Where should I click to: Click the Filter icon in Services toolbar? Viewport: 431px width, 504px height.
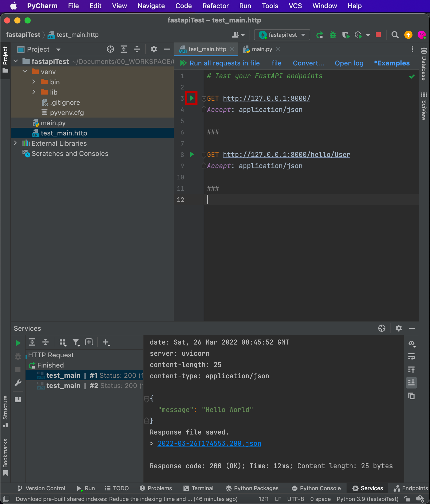pyautogui.click(x=76, y=342)
